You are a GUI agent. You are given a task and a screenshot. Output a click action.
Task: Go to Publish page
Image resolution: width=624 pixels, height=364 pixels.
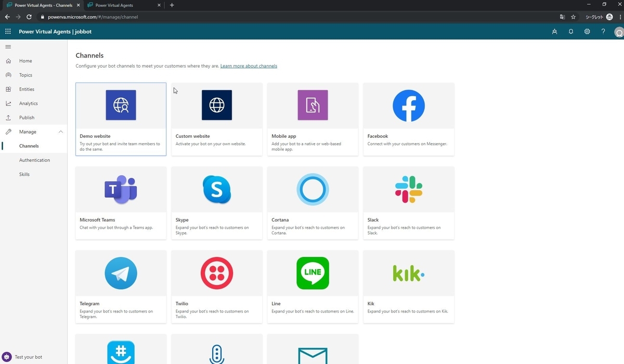click(x=27, y=118)
